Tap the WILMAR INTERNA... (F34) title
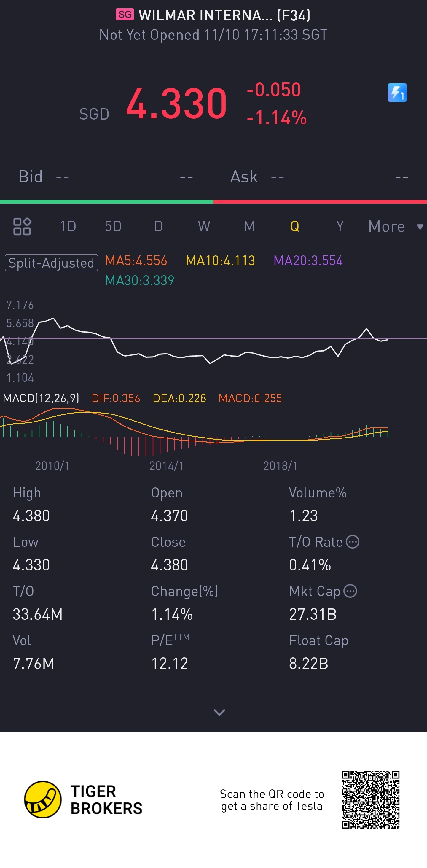Screen dimensions: 427x868 [224, 15]
